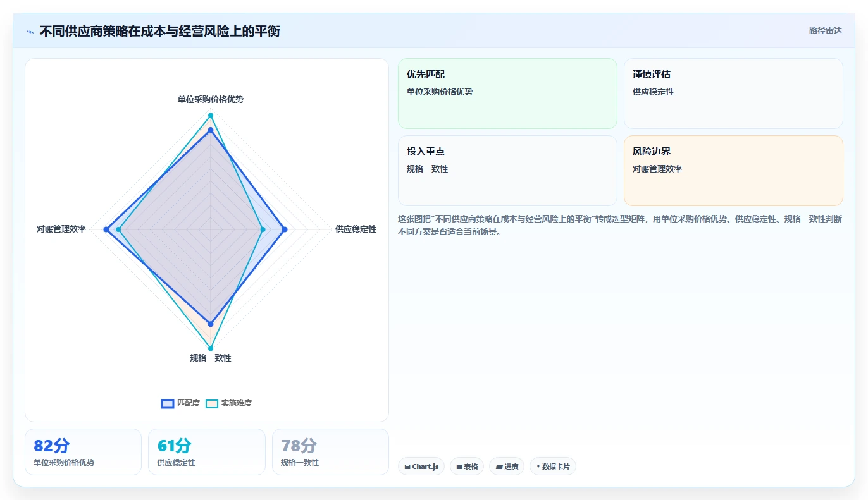Select the 谨慎评估 card
Viewport: 868px width, 500px height.
pos(733,94)
